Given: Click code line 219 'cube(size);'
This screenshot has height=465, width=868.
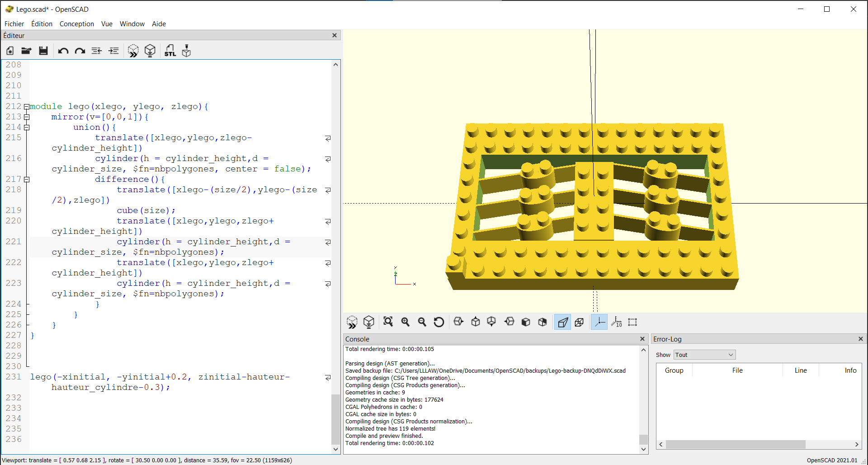Looking at the screenshot, I should (x=146, y=211).
